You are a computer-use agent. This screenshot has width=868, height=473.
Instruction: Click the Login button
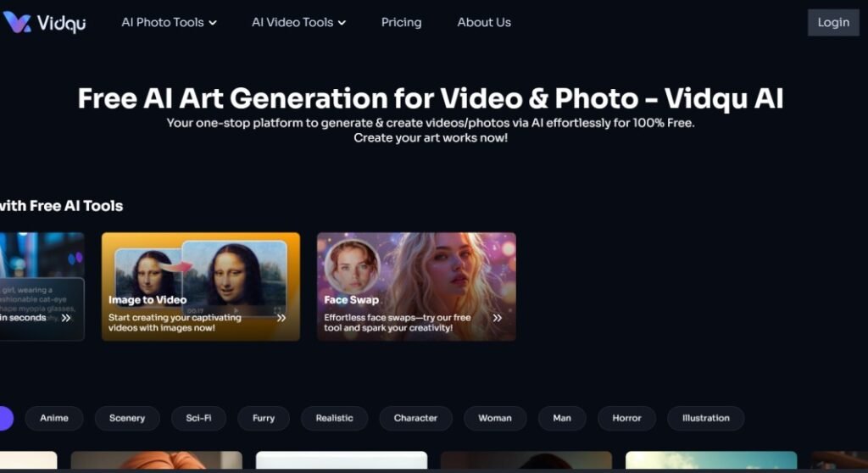pos(832,23)
